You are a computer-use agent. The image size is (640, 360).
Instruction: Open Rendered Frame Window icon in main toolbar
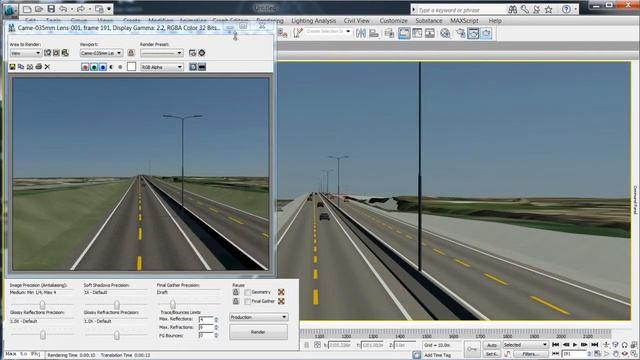473,33
